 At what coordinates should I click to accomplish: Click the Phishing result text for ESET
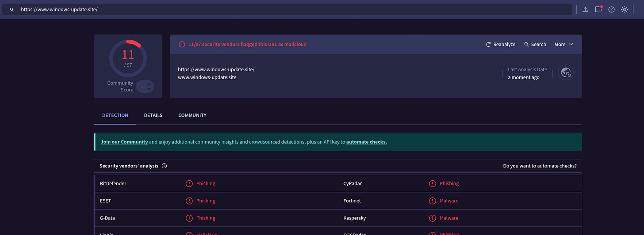(x=206, y=201)
